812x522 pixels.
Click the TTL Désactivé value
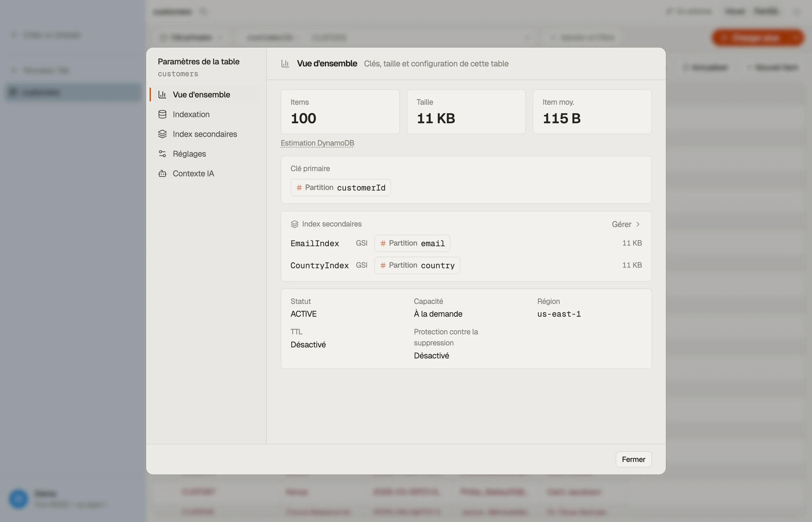pos(308,345)
